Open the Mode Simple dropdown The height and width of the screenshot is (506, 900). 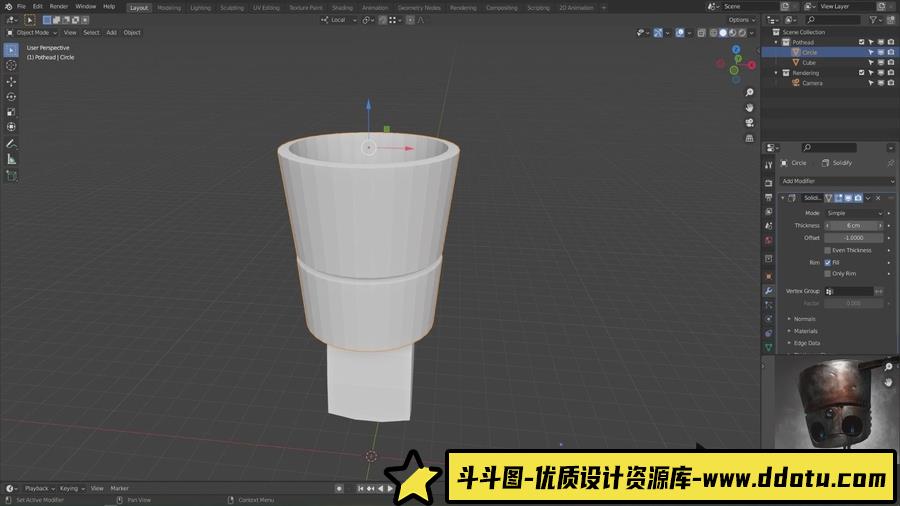854,213
